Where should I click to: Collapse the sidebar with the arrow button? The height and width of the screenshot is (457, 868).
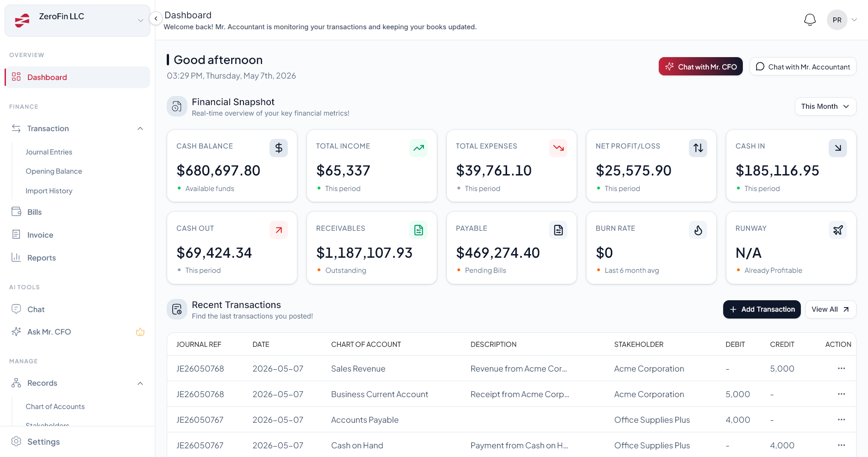[x=156, y=18]
